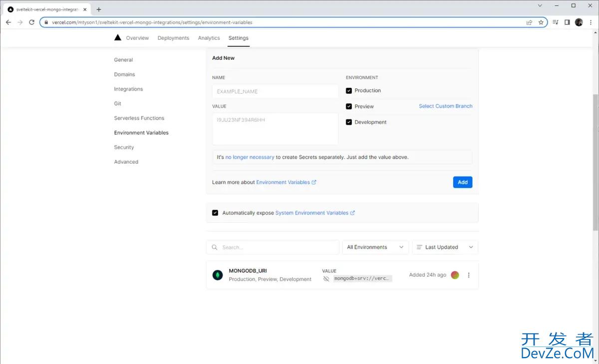The image size is (599, 364).
Task: Open Domains settings section
Action: click(124, 74)
